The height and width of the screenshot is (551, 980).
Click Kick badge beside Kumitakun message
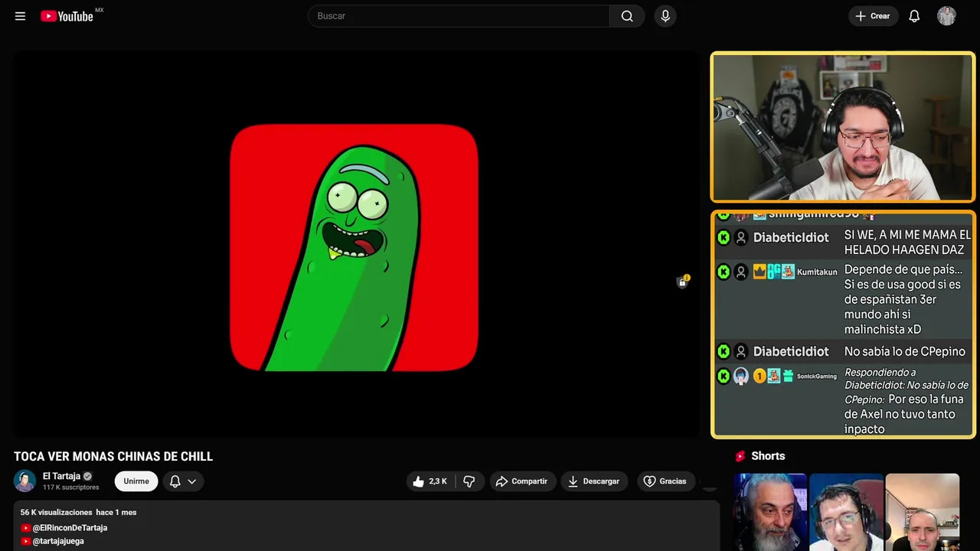pos(724,272)
